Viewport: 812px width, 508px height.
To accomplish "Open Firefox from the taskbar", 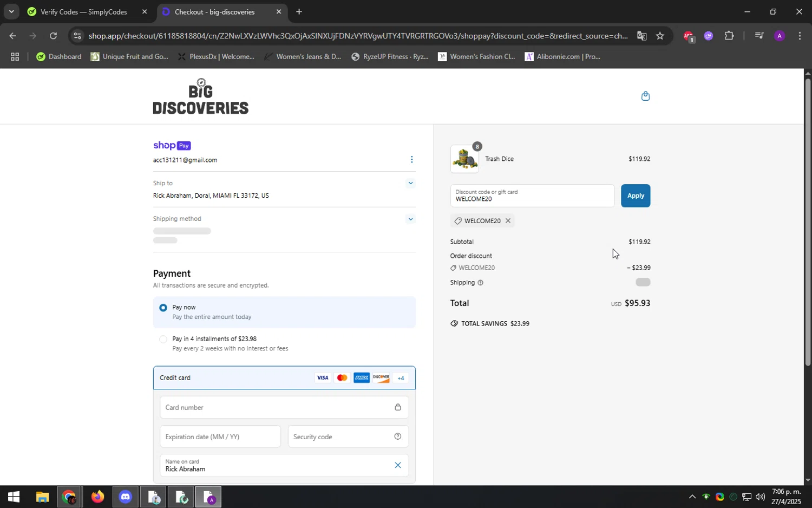I will click(97, 497).
